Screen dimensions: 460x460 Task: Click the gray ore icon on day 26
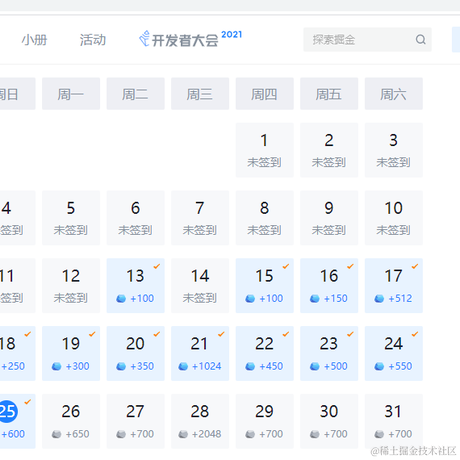[x=57, y=434]
